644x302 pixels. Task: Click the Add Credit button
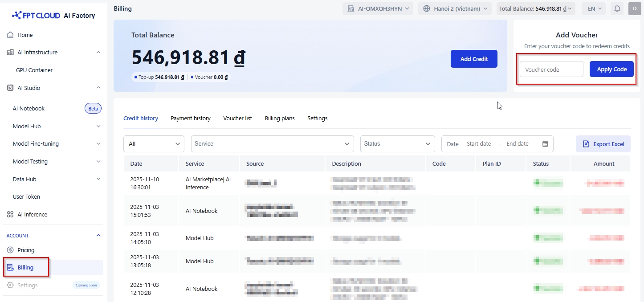point(474,59)
